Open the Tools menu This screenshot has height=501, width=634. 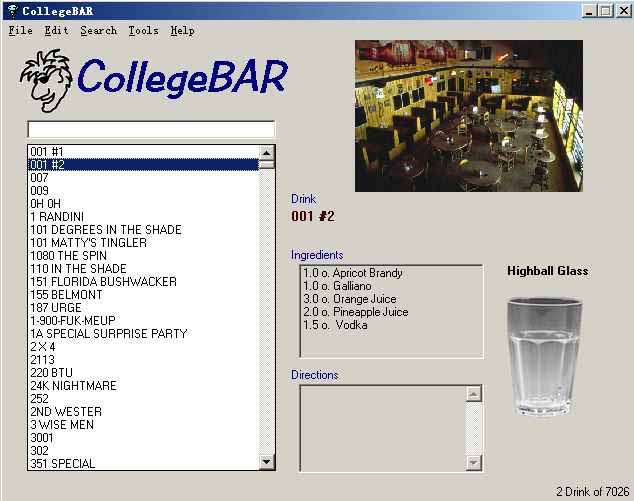click(x=143, y=31)
